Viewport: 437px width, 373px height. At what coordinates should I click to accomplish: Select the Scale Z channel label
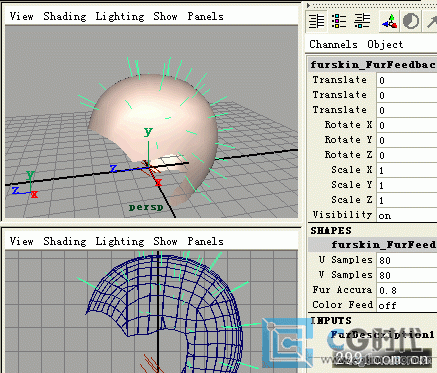coord(351,200)
